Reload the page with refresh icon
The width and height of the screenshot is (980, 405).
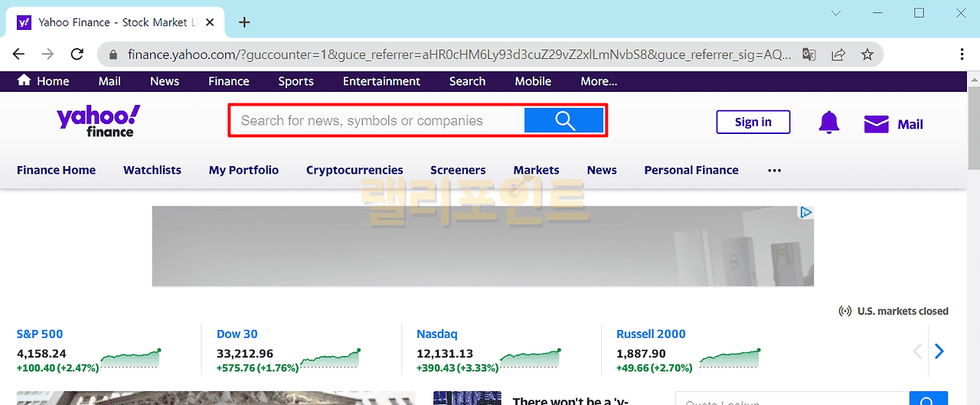click(x=77, y=54)
